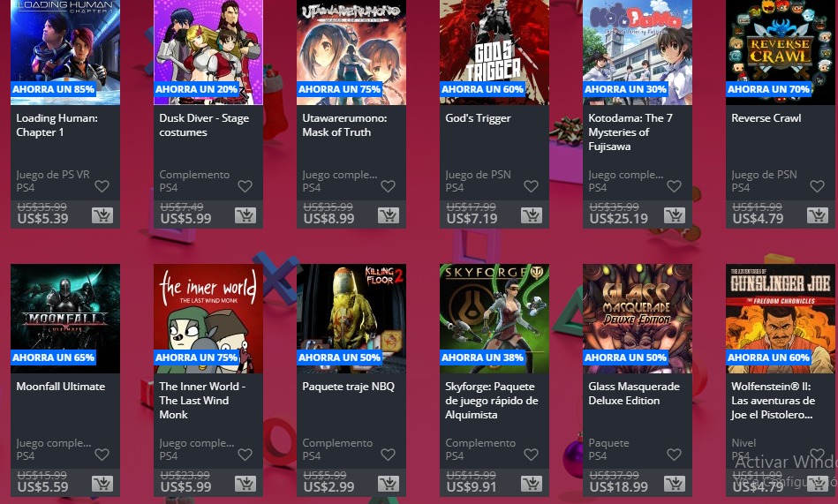The width and height of the screenshot is (838, 504).
Task: Open The Inner World cover artwork
Action: pyautogui.click(x=208, y=319)
